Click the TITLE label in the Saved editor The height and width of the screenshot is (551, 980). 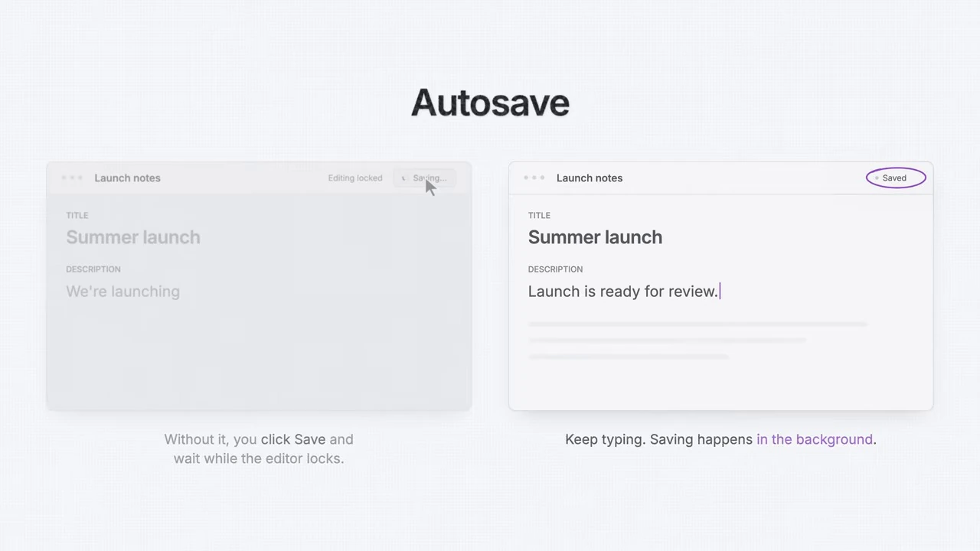pos(539,216)
